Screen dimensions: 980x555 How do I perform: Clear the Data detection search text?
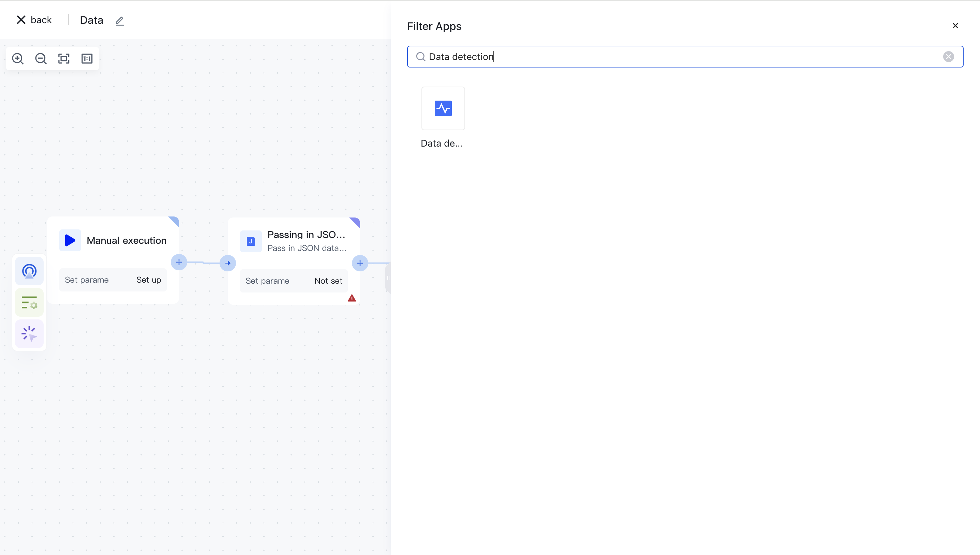coord(949,56)
